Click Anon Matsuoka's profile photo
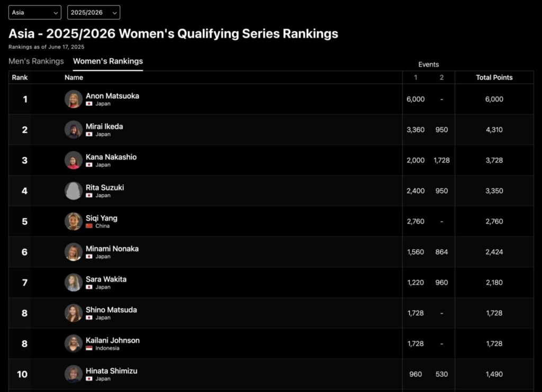Screen dimensions: 542x392 [x=73, y=99]
